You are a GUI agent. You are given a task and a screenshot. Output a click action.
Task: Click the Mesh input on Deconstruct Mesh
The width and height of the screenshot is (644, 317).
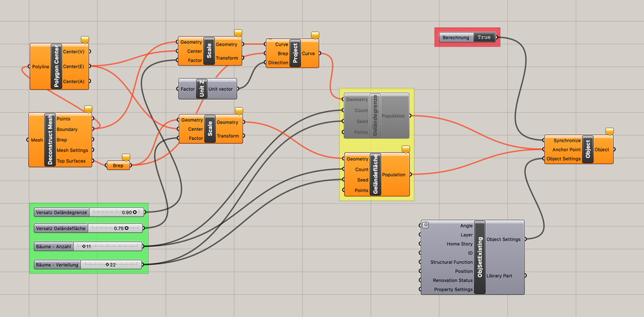37,140
